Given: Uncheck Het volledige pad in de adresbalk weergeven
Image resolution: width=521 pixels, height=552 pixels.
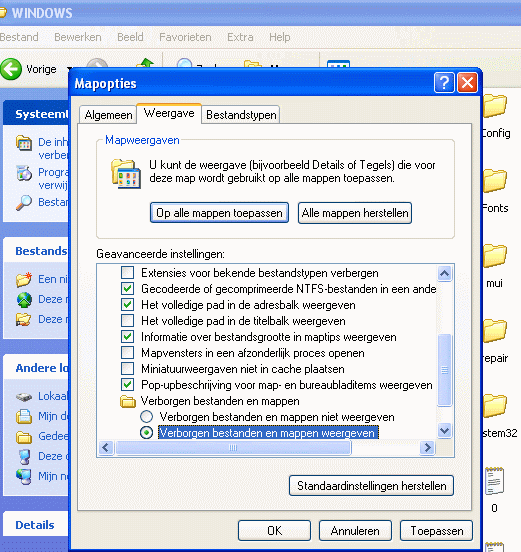Looking at the screenshot, I should [x=127, y=305].
